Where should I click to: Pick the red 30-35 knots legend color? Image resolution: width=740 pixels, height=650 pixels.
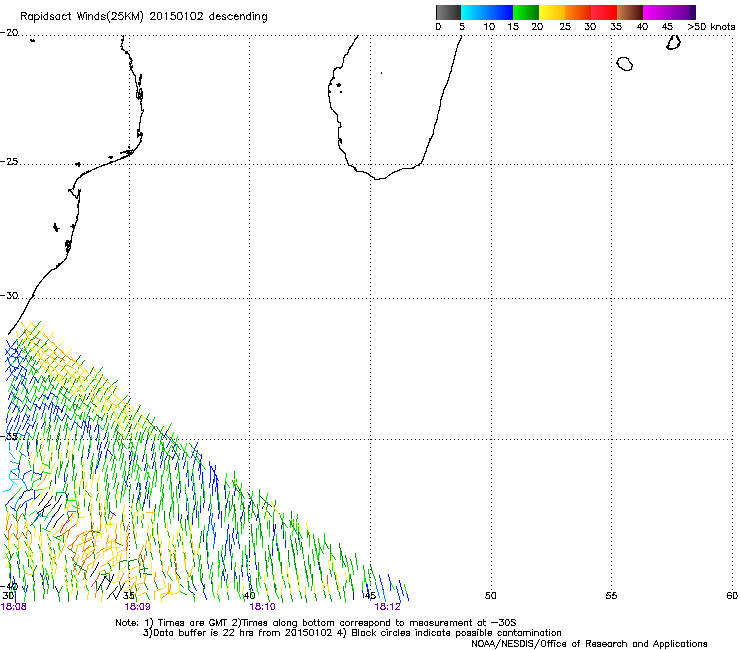[x=604, y=12]
